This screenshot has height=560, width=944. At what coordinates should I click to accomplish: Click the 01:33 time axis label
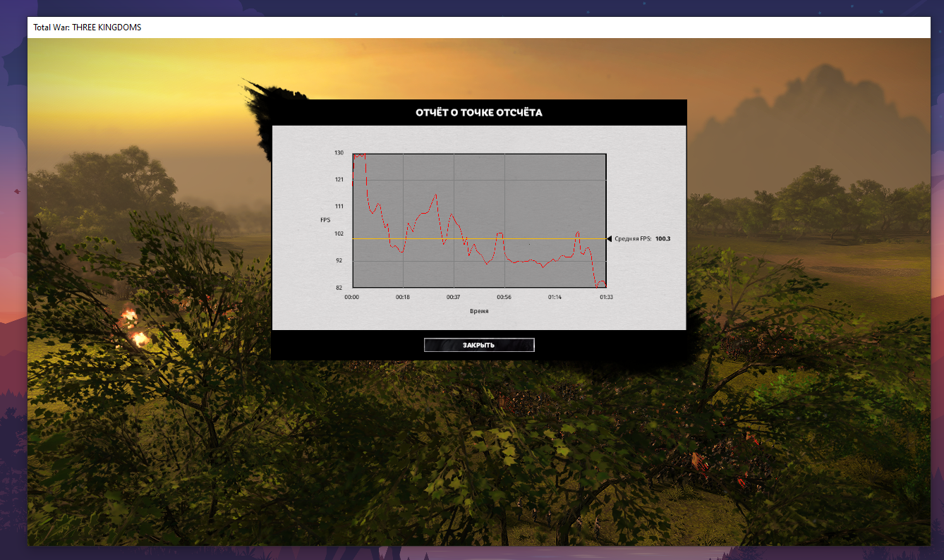click(606, 298)
